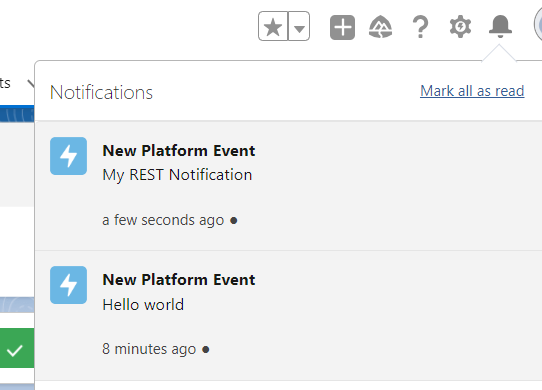This screenshot has height=390, width=542.
Task: Click the Notifications panel heading
Action: (x=101, y=92)
